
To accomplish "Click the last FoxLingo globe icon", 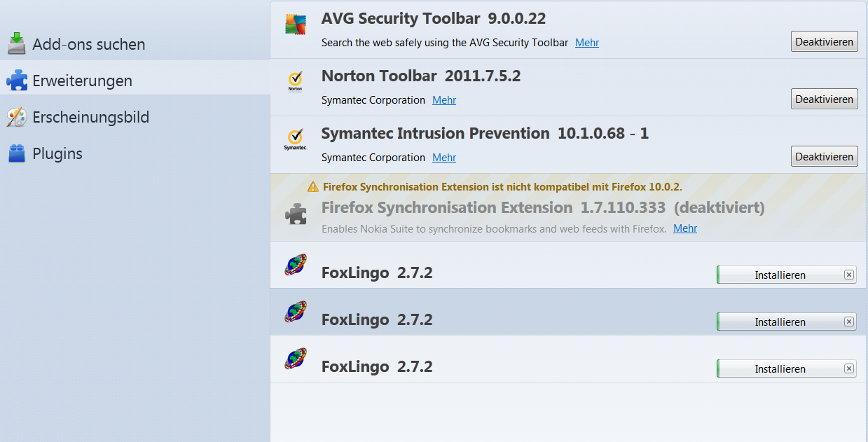I will click(296, 359).
